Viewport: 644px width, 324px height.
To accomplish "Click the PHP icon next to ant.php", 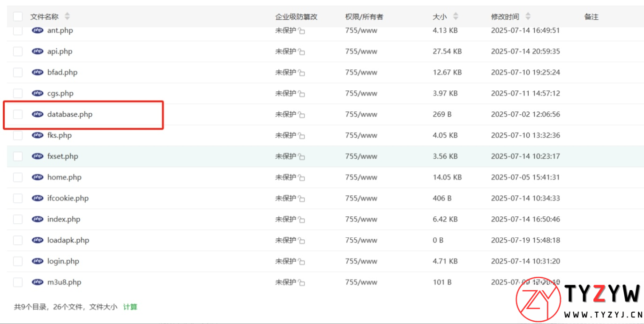I will point(37,30).
